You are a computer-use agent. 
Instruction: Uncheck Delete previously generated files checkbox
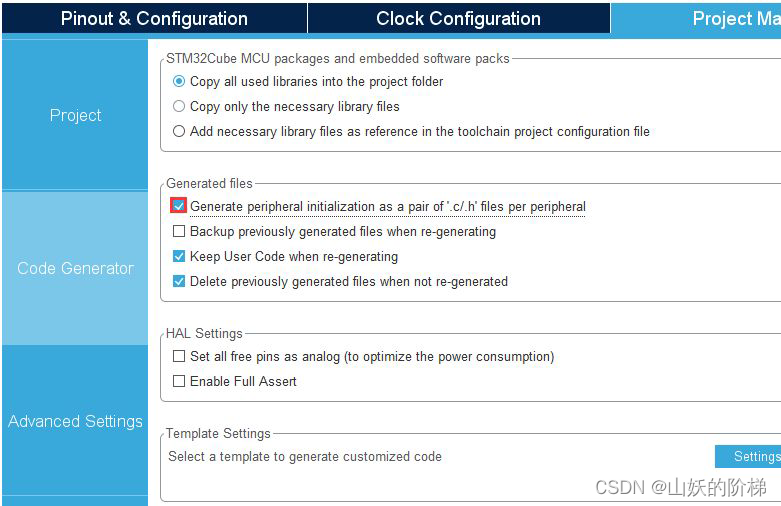tap(179, 281)
